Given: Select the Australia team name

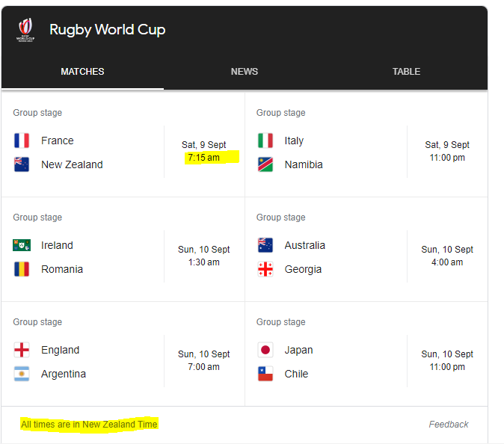Looking at the screenshot, I should click(x=304, y=245).
